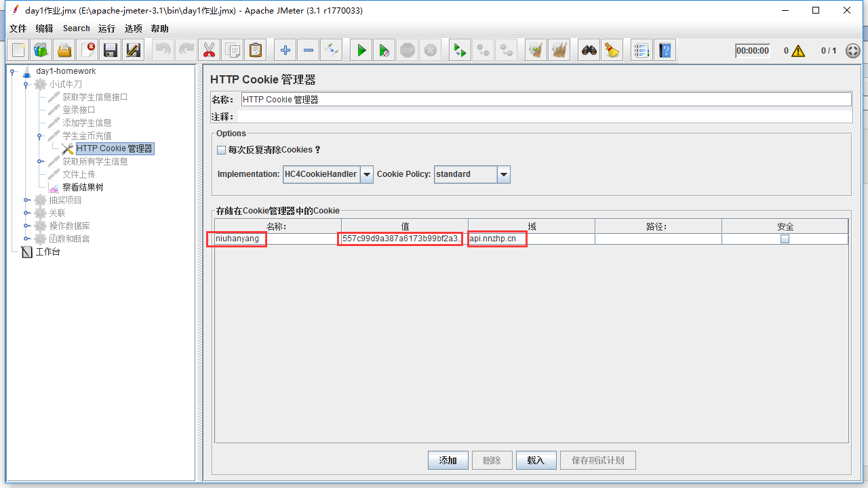
Task: Click the Open file folder icon
Action: [x=64, y=50]
